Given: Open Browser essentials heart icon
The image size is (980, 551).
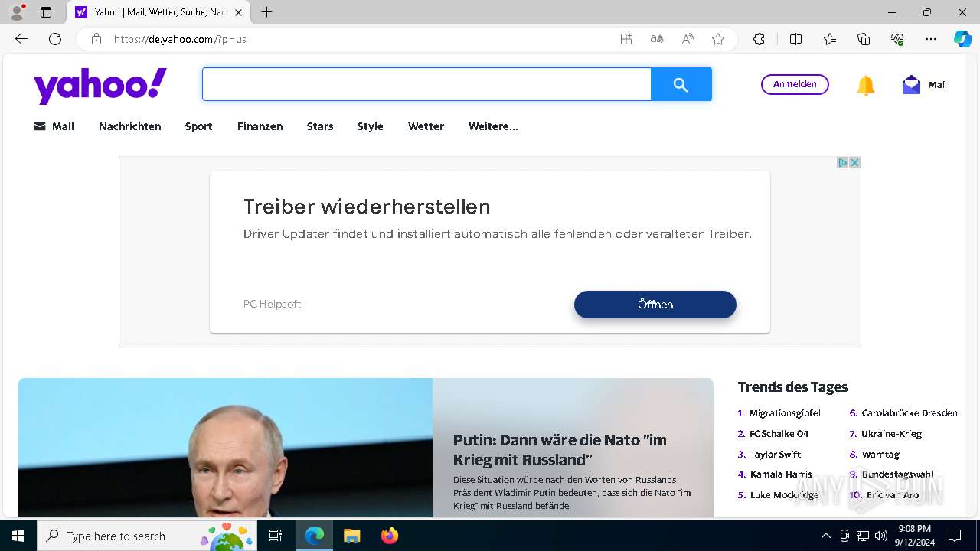Looking at the screenshot, I should [898, 39].
